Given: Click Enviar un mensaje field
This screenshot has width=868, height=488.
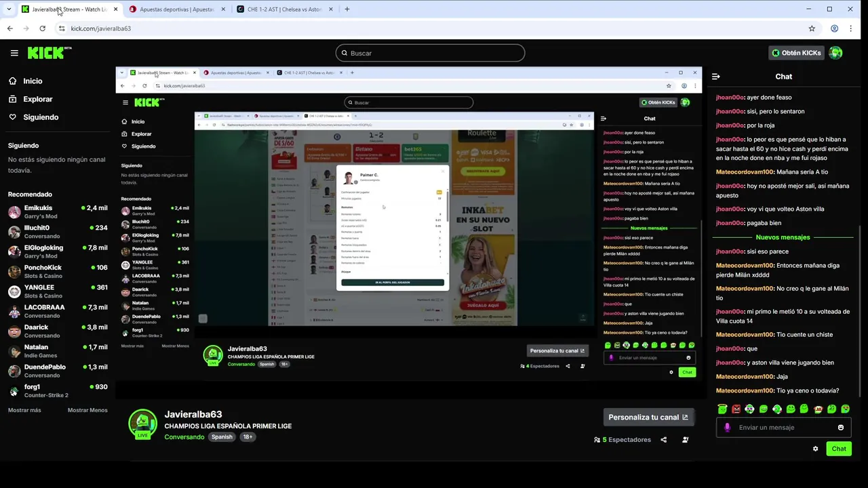Looking at the screenshot, I should pos(784,428).
